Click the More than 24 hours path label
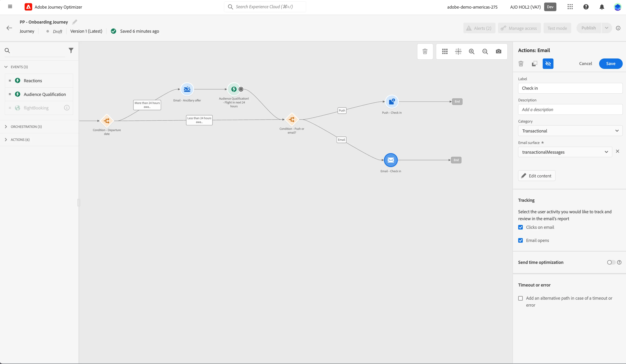Viewport: 626px width, 364px height. pos(147,105)
